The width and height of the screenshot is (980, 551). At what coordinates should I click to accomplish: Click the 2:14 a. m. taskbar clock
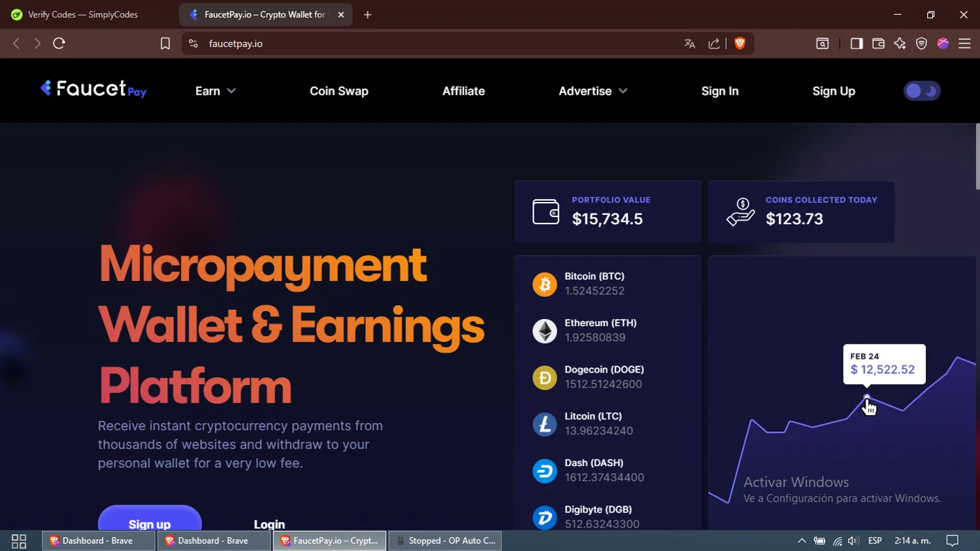pyautogui.click(x=913, y=541)
